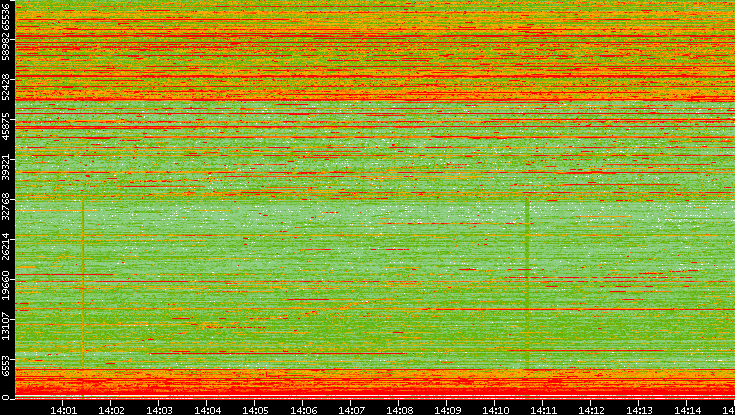The width and height of the screenshot is (735, 415).
Task: Click the 14:07 time label
Action: [x=352, y=410]
